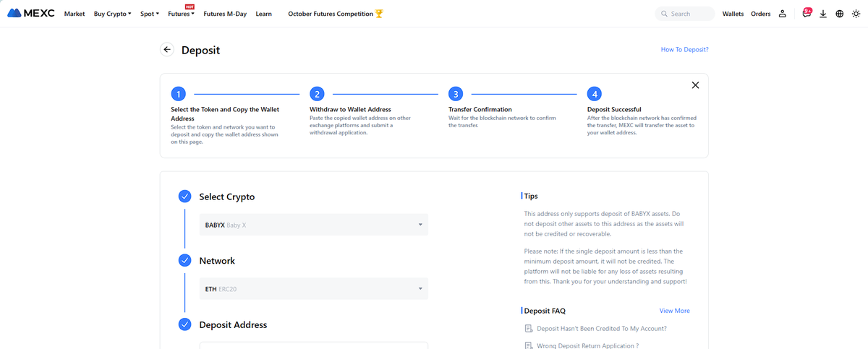Open Wrong Deposit Return Application FAQ
Image resolution: width=868 pixels, height=349 pixels.
588,345
